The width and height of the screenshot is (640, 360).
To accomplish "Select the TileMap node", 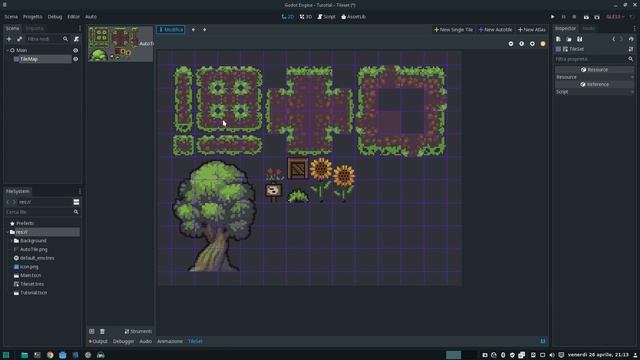I will tap(29, 59).
